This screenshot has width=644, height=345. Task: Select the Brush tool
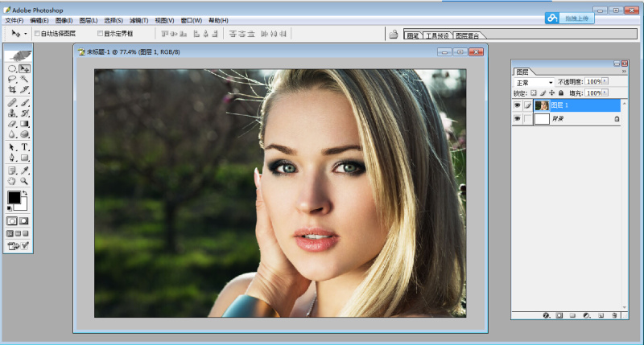25,103
